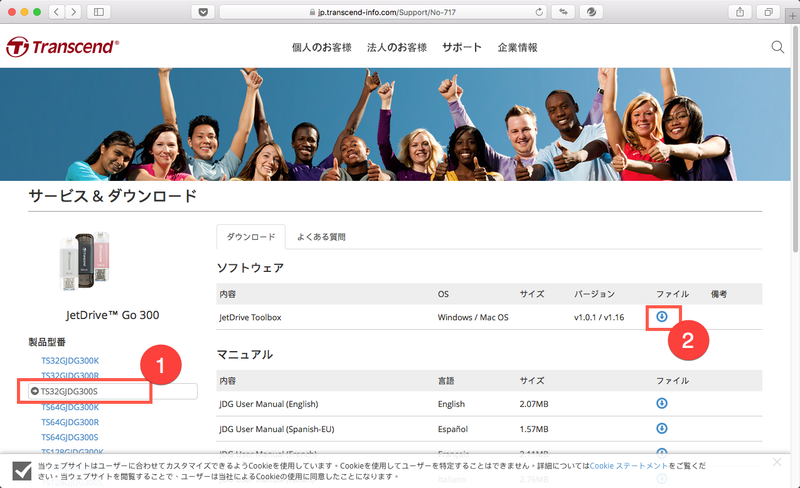Click the v1.0.1 / v1.16 version cell
Viewport: 800px width, 488px height.
pos(599,318)
